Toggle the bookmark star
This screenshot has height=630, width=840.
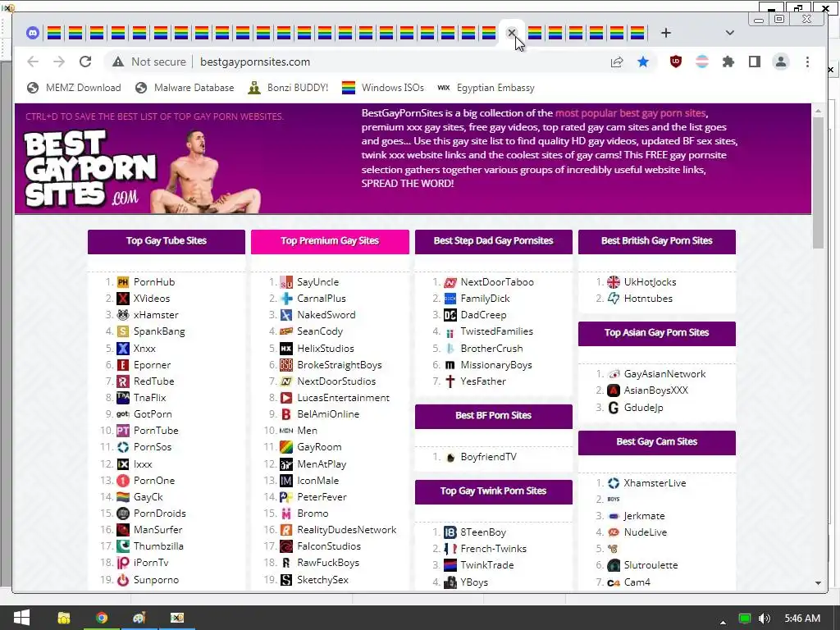coord(643,62)
